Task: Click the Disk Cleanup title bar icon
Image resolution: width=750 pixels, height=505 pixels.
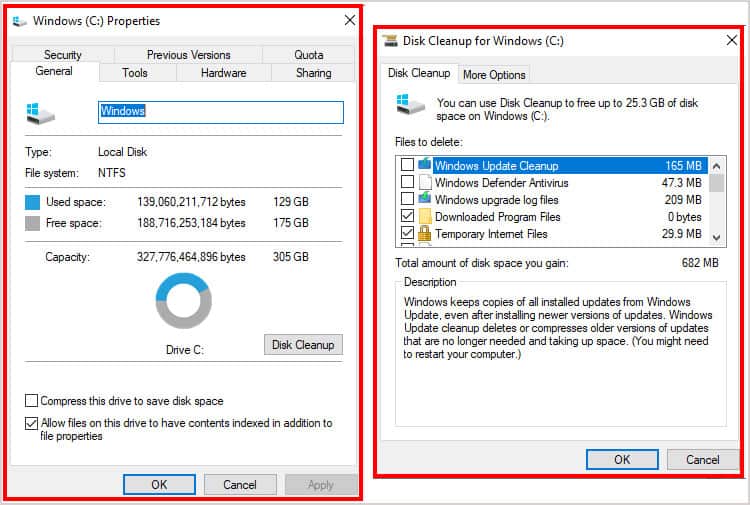Action: tap(390, 41)
